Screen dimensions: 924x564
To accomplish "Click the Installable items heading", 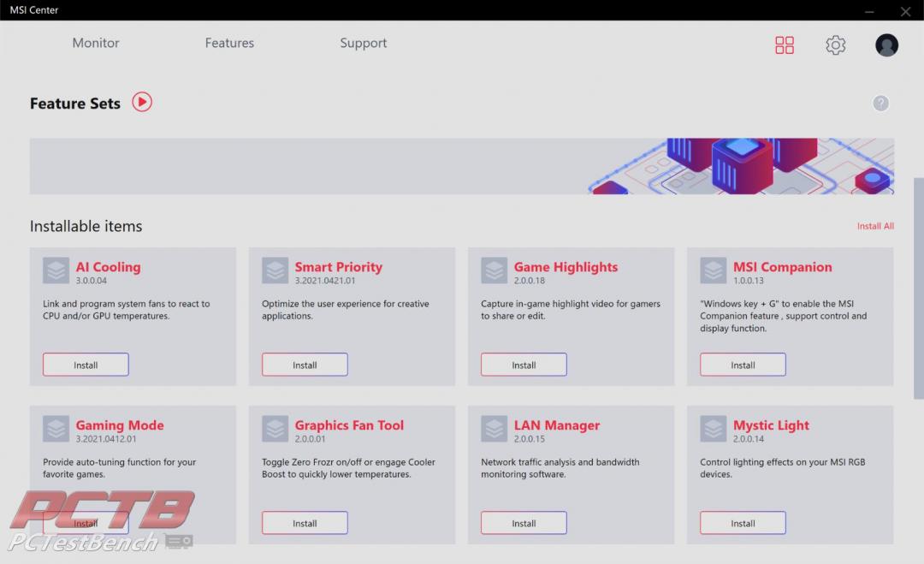I will 86,226.
